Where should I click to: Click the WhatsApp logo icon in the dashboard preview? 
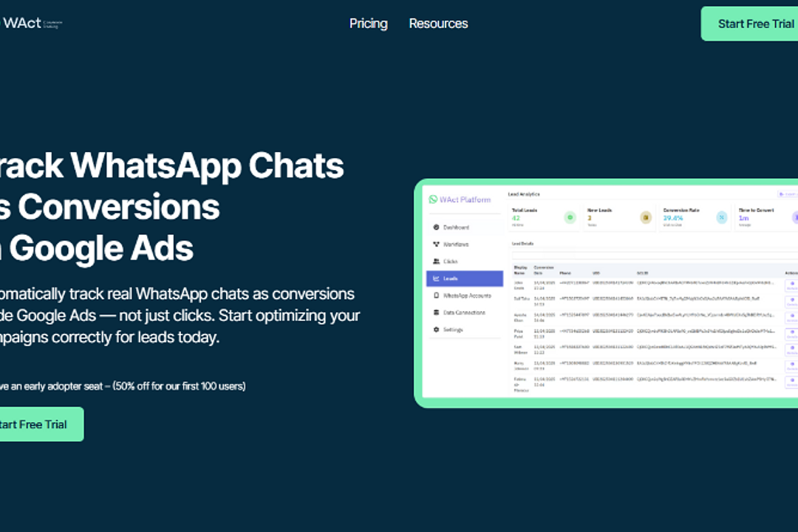(433, 199)
